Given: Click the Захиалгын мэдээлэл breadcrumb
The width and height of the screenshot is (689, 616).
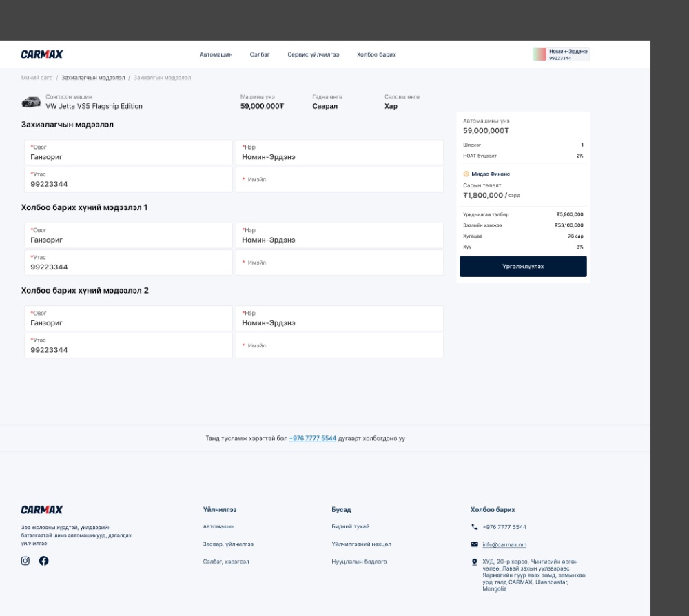Looking at the screenshot, I should click(x=162, y=78).
